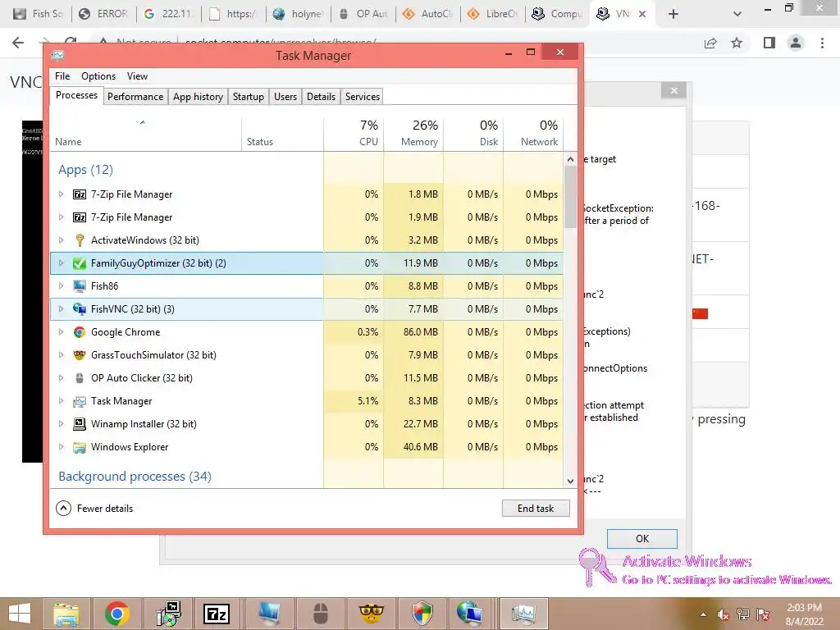This screenshot has width=840, height=630.
Task: Switch to the Performance tab
Action: 135,97
